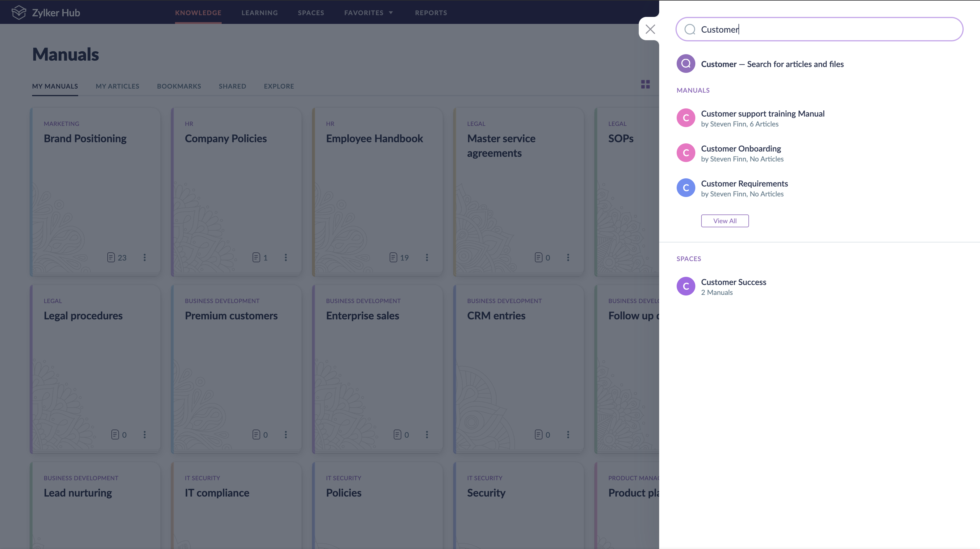Click purple search icon beside Customer suggestion
Image resolution: width=980 pixels, height=549 pixels.
(x=685, y=64)
